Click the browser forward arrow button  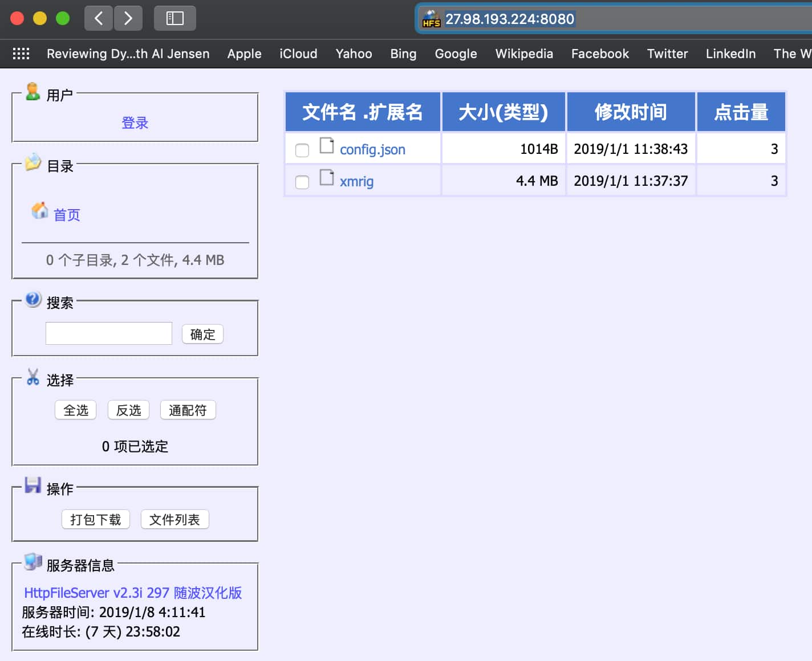point(128,18)
